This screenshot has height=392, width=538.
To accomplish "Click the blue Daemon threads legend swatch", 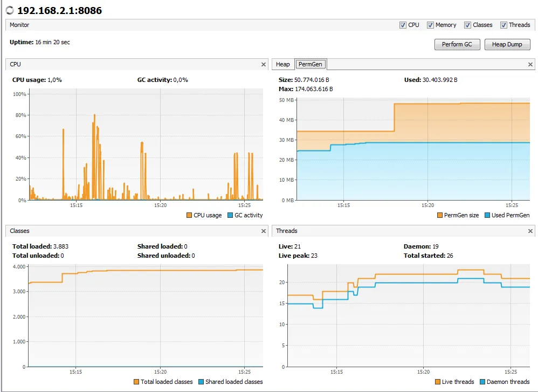I will pyautogui.click(x=482, y=382).
